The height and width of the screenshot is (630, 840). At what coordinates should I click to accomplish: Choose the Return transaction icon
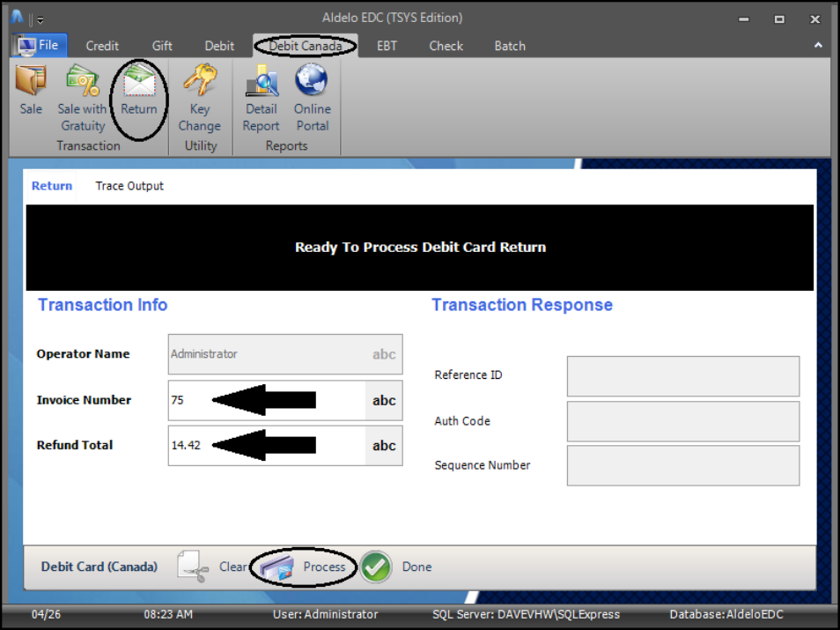pyautogui.click(x=139, y=80)
